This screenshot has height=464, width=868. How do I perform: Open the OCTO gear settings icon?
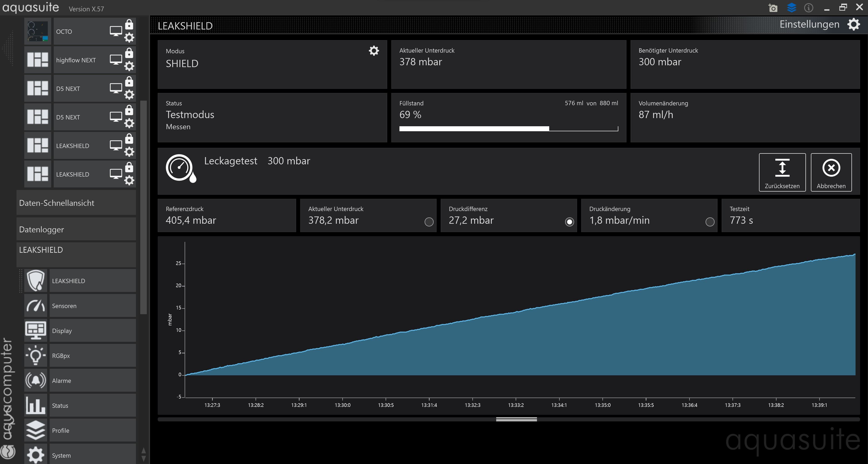[x=129, y=37]
